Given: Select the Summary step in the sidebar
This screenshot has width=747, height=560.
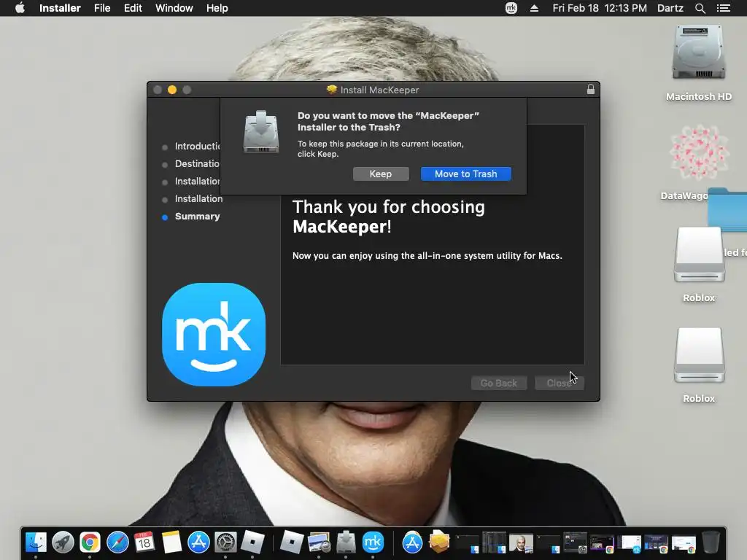Looking at the screenshot, I should 197,216.
